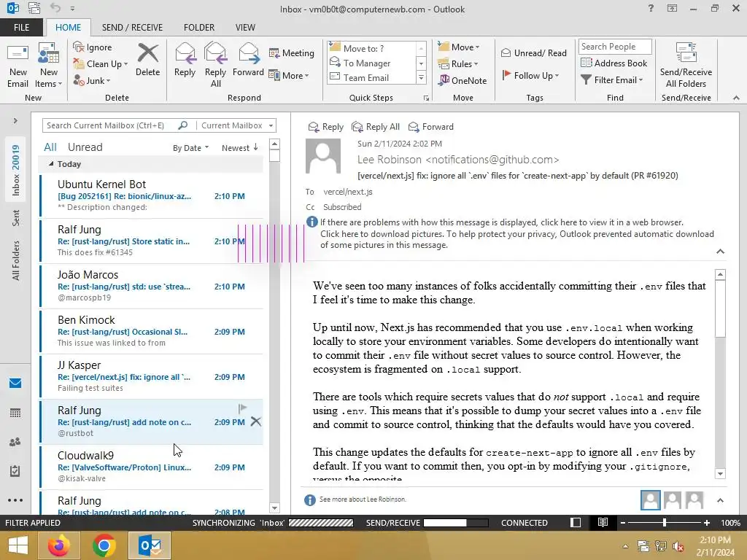
Task: Switch to the VIEW tab
Action: click(245, 28)
